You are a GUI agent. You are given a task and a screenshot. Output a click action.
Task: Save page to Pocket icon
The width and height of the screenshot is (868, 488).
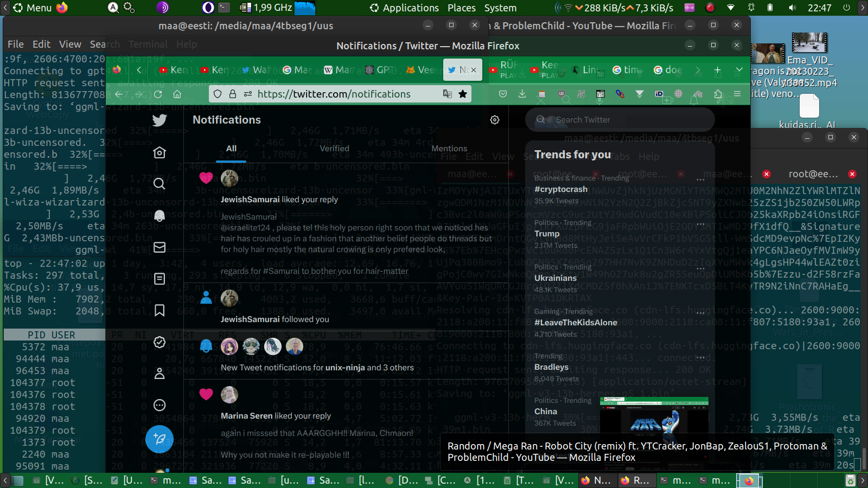503,94
